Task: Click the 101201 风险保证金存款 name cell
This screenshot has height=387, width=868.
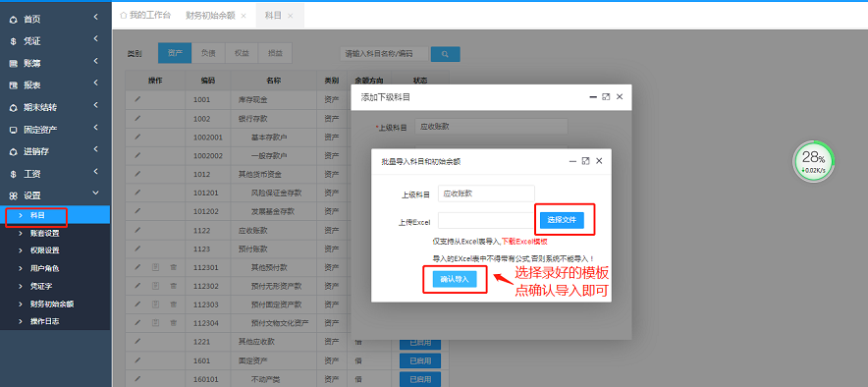Action: tap(274, 193)
